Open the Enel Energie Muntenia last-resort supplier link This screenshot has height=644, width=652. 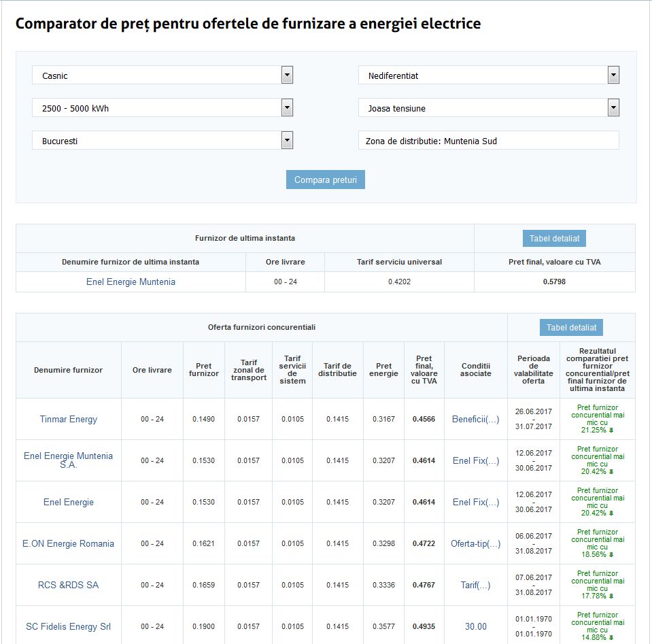131,282
